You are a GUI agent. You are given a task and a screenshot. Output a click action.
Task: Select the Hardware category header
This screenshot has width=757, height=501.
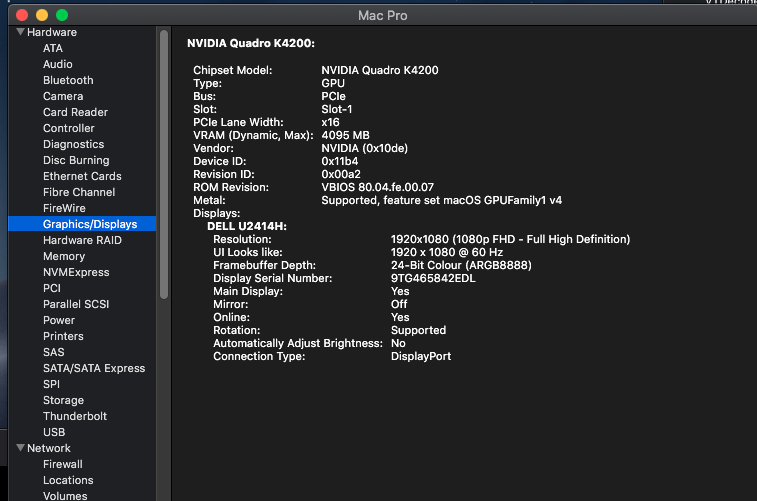pos(52,32)
